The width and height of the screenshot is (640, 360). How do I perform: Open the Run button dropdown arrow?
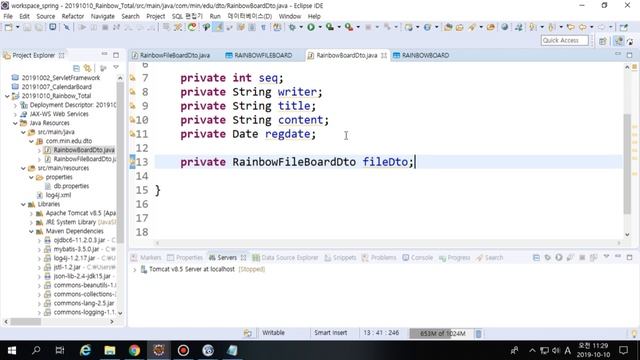click(x=320, y=27)
